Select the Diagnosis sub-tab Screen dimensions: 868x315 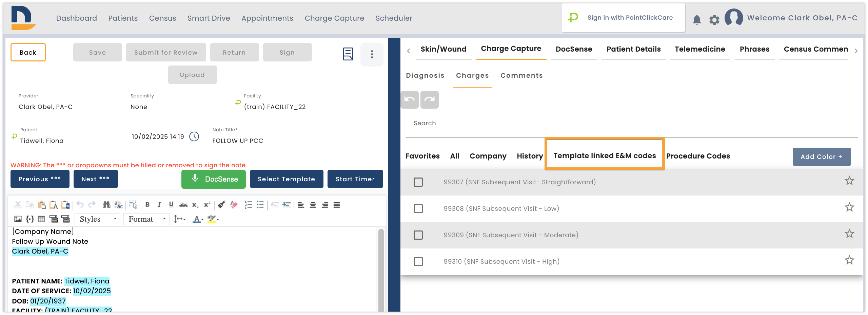425,75
